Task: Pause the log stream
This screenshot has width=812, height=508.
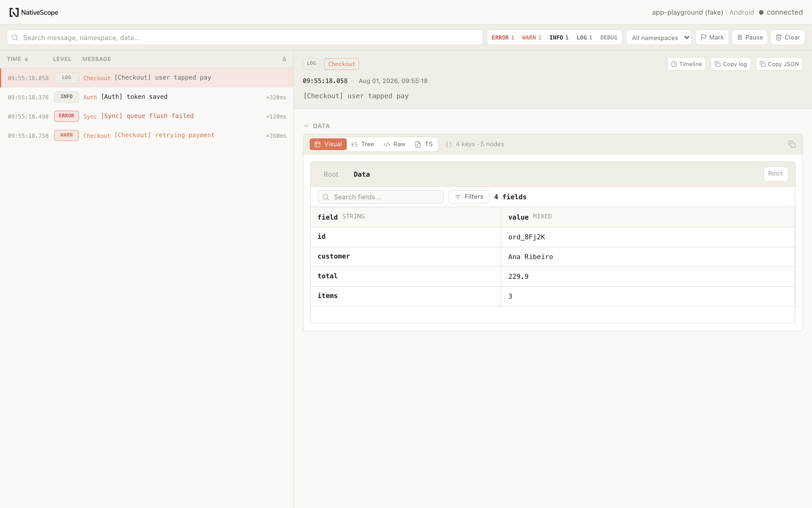Action: tap(750, 37)
